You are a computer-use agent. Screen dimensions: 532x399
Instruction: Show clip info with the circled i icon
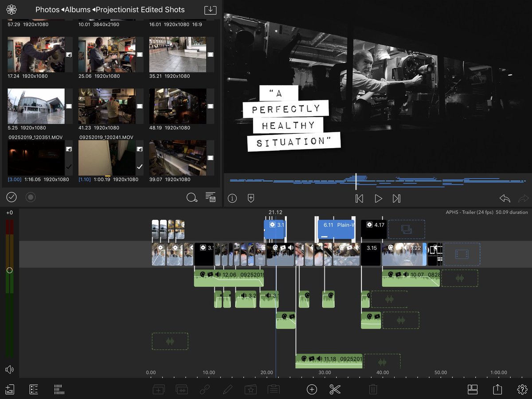232,199
